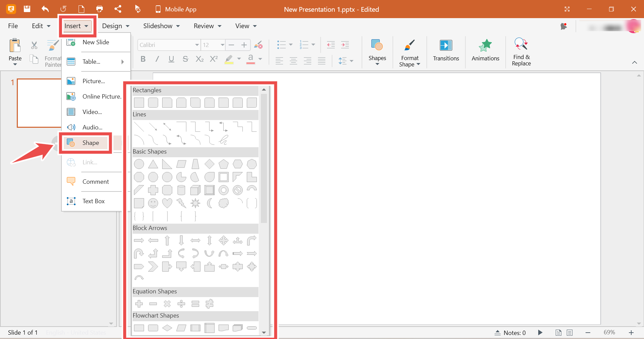Image resolution: width=644 pixels, height=339 pixels.
Task: Start slideshow with play button
Action: (540, 333)
